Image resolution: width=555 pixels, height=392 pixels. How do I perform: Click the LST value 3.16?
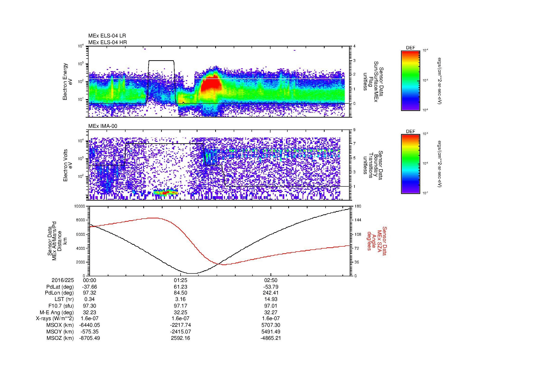pyautogui.click(x=181, y=300)
